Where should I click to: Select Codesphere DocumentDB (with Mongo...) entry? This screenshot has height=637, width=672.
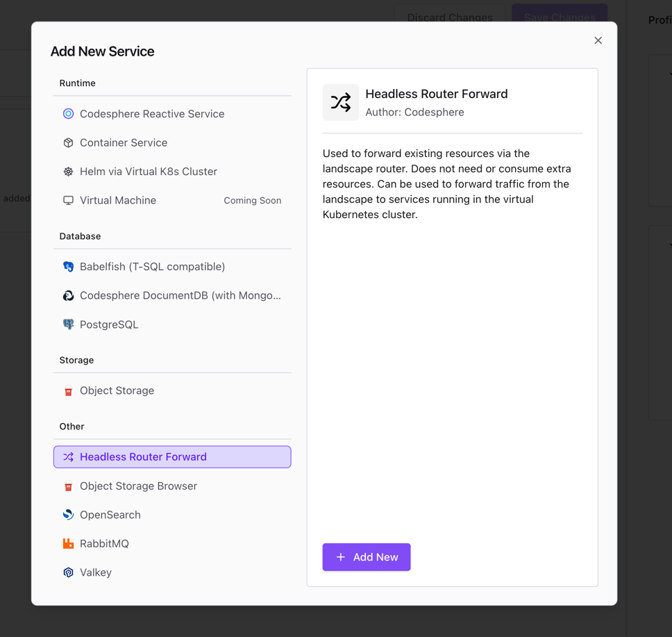click(172, 295)
